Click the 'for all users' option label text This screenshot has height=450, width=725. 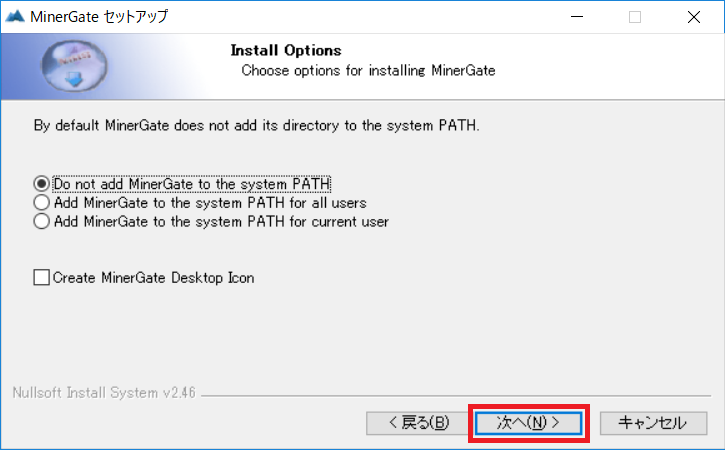point(328,203)
